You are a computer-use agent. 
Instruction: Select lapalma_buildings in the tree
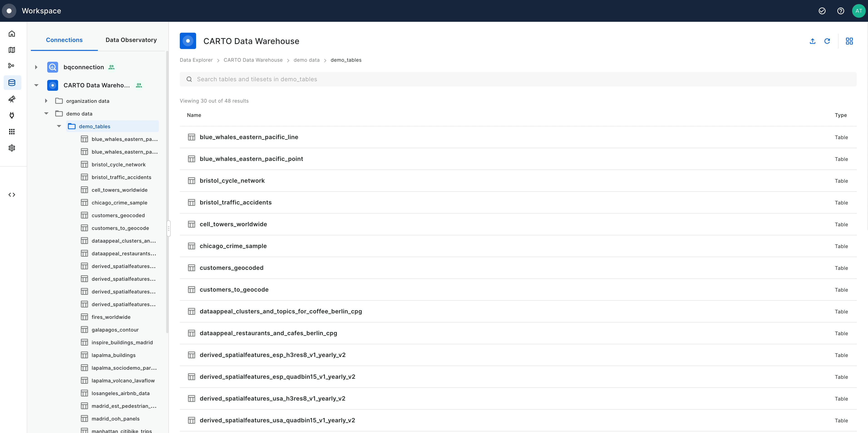113,355
